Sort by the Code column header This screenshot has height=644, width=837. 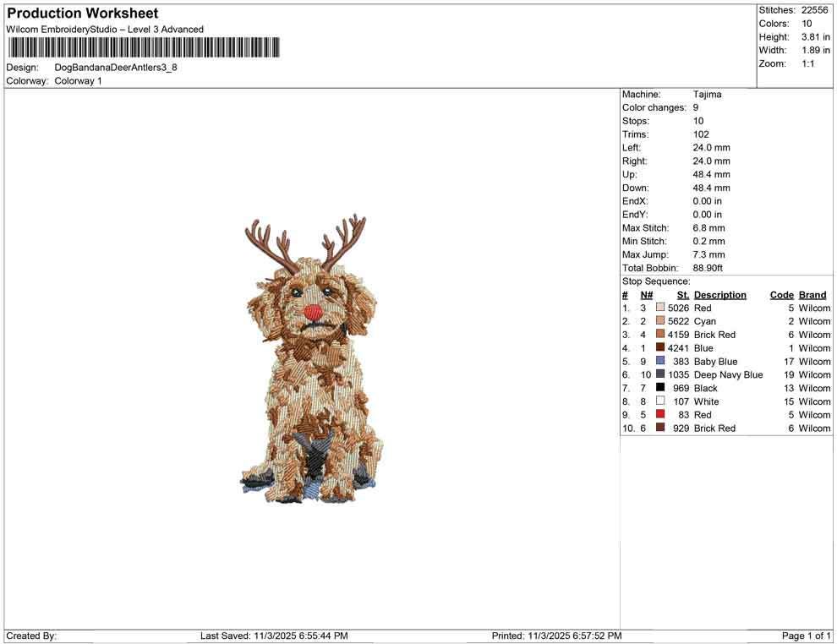click(x=781, y=294)
